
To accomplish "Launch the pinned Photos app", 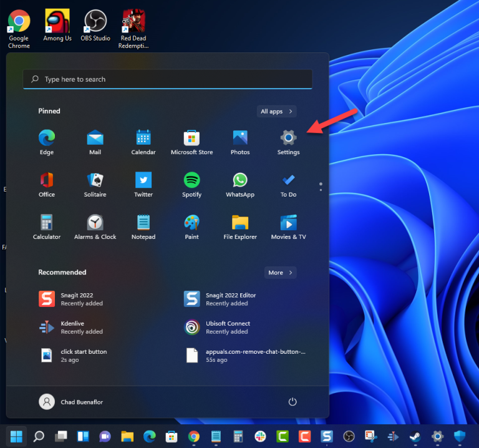I will [240, 142].
